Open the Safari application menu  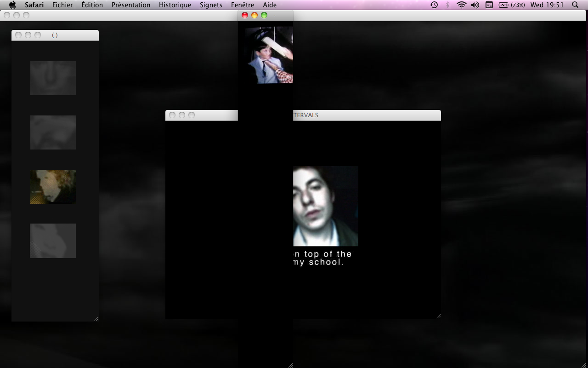tap(34, 5)
